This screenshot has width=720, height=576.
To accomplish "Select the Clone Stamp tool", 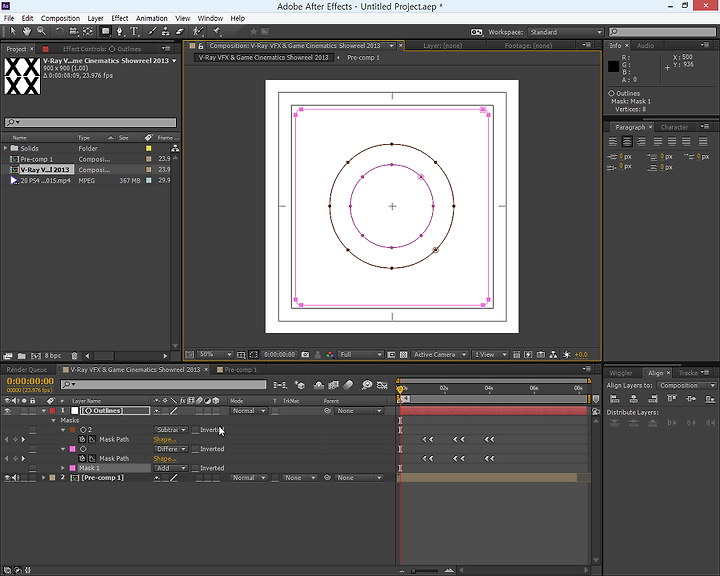I will pyautogui.click(x=166, y=31).
